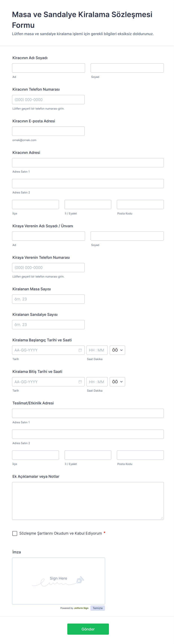The image size is (174, 644).
Task: Check the contract terms acceptance checkbox
Action: click(15, 533)
